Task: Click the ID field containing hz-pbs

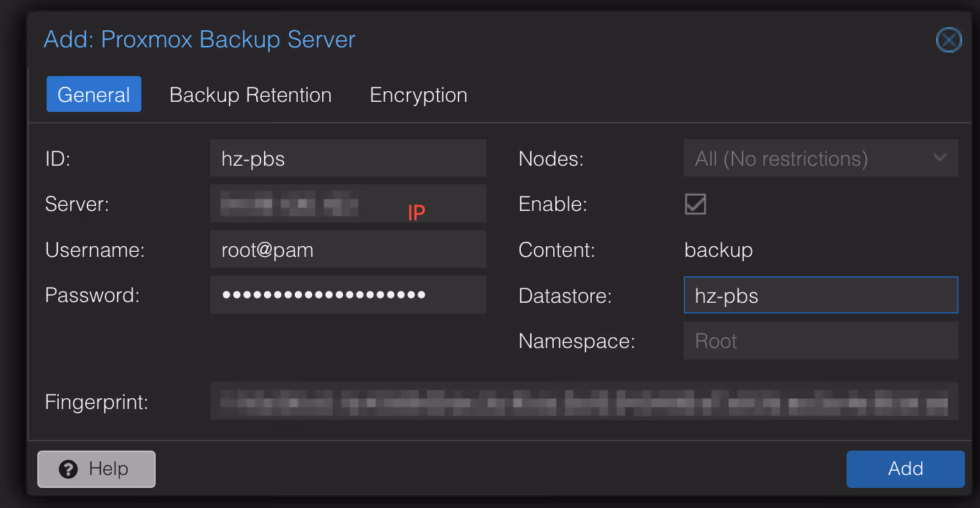Action: [x=348, y=158]
